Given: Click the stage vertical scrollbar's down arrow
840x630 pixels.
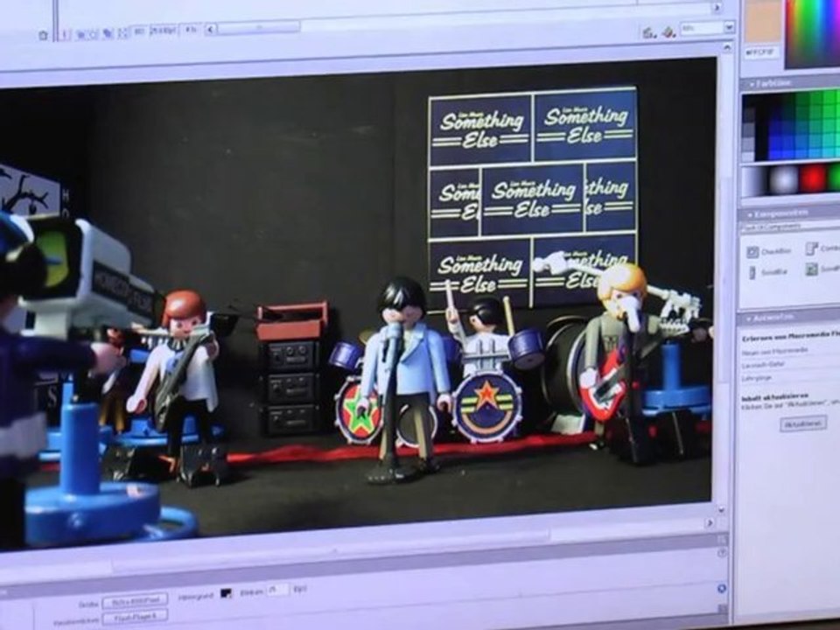Looking at the screenshot, I should [x=721, y=509].
